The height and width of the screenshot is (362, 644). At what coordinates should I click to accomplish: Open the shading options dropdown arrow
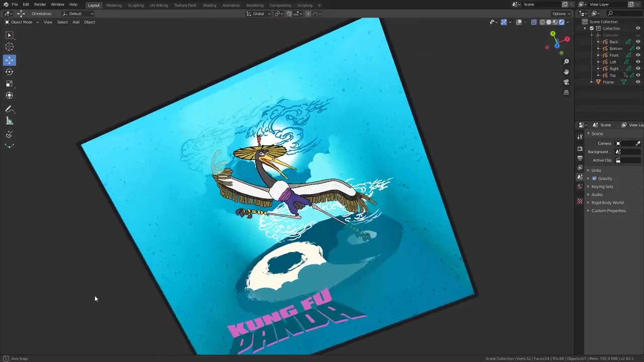click(568, 22)
